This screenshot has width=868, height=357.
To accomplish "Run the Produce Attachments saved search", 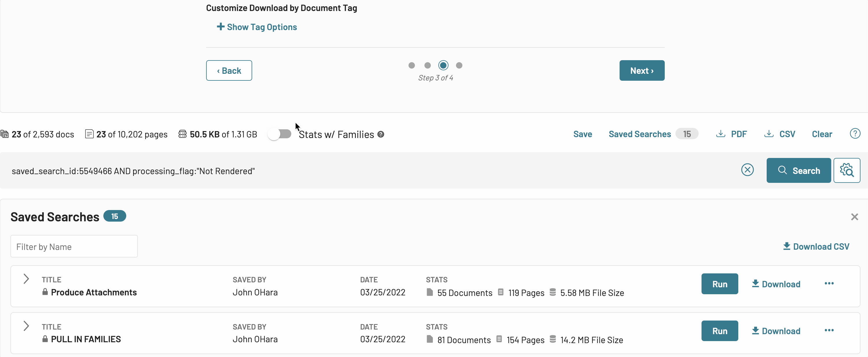I will 719,284.
